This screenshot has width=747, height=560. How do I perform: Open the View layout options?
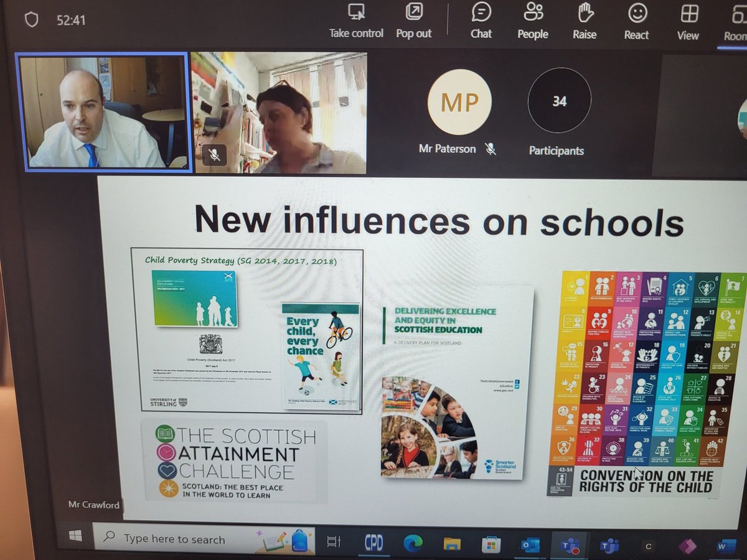pos(688,22)
